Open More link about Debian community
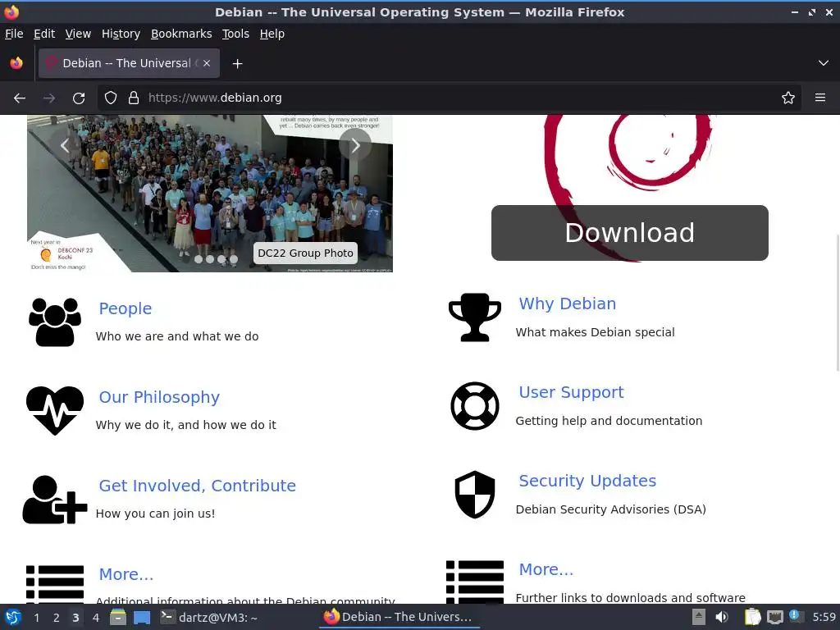Image resolution: width=840 pixels, height=630 pixels. click(126, 574)
